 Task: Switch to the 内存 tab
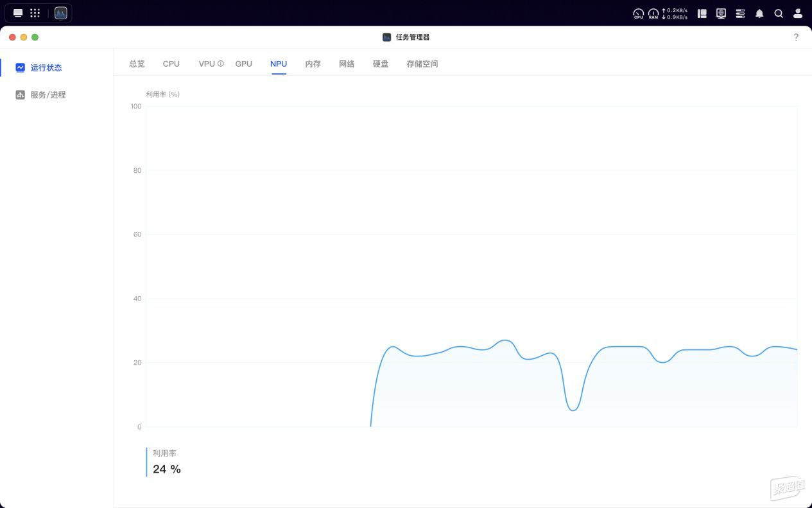click(313, 64)
